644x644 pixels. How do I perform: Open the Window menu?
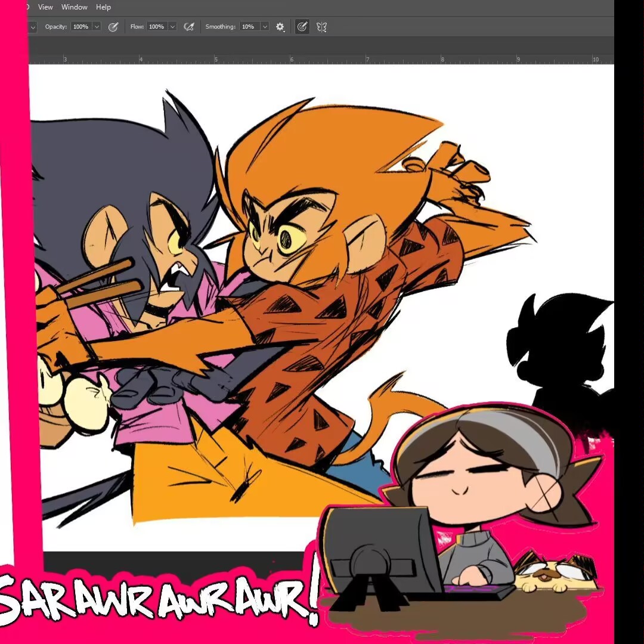[x=75, y=7]
